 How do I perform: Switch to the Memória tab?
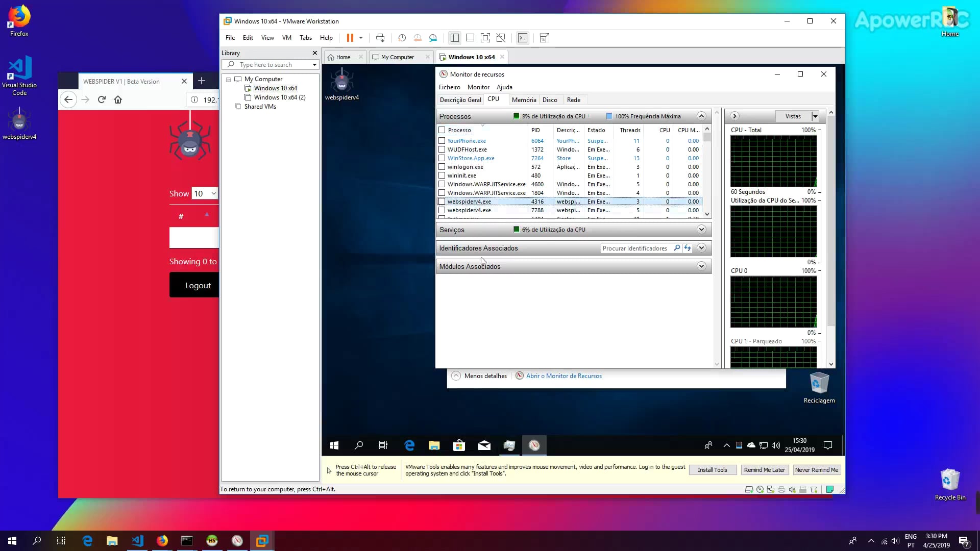click(x=524, y=99)
